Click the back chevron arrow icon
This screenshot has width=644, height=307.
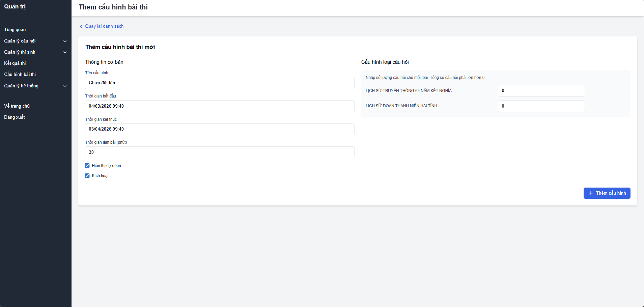point(81,26)
